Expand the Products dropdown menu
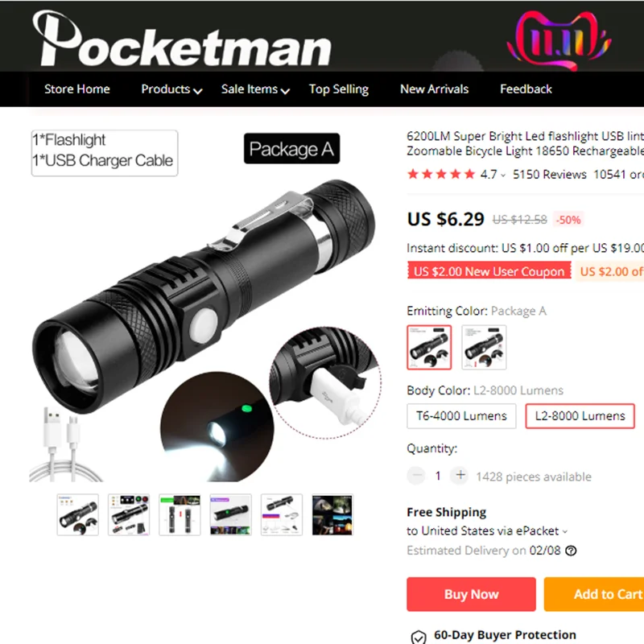 coord(171,89)
